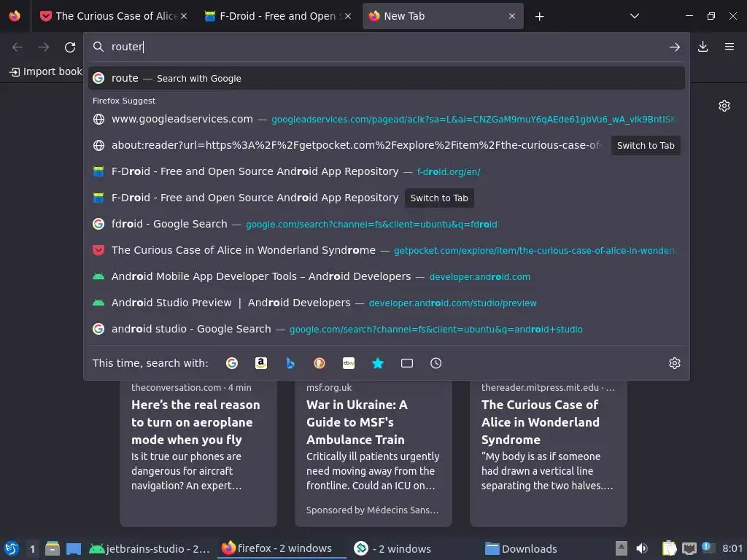
Task: Select the New Tab tab
Action: point(443,16)
